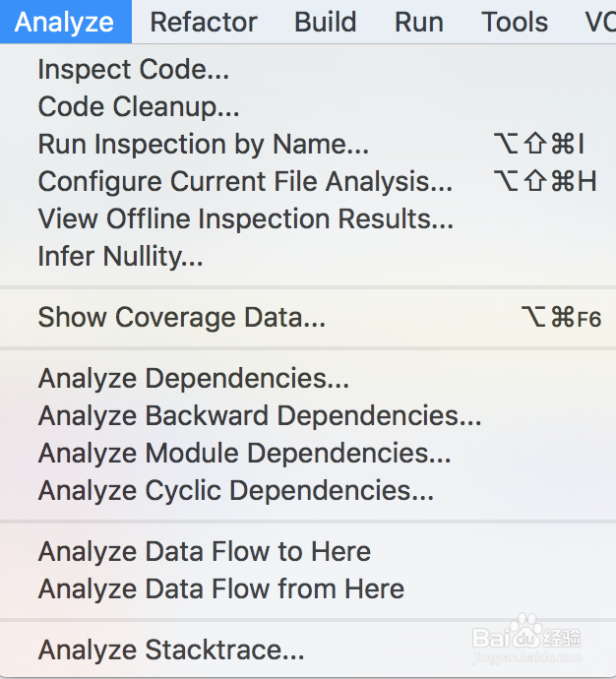
Task: Open the Tools menu
Action: point(515,22)
